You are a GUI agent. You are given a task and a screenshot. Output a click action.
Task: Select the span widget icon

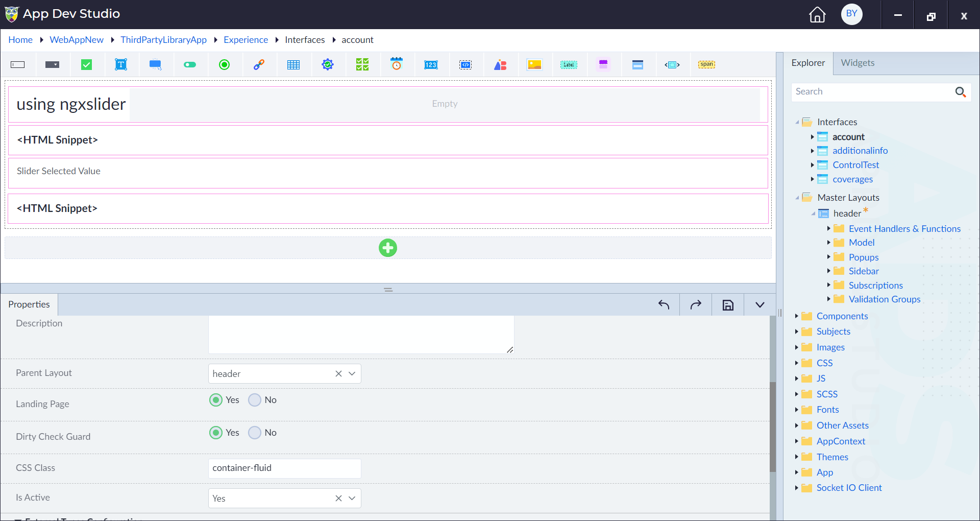(707, 64)
